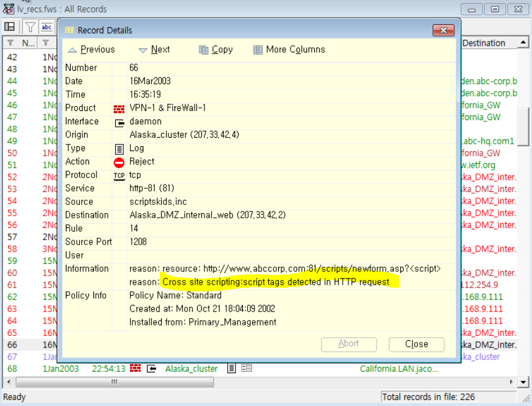Viewport: 532px width, 406px height.
Task: Click the highlighted Cross site scripting reason
Action: (x=276, y=282)
